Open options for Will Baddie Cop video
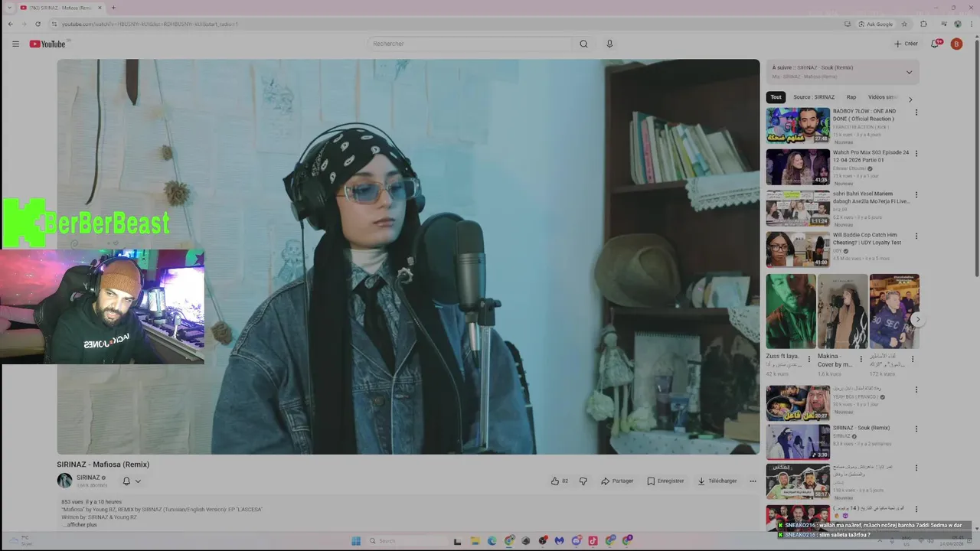The height and width of the screenshot is (551, 980). click(x=916, y=236)
